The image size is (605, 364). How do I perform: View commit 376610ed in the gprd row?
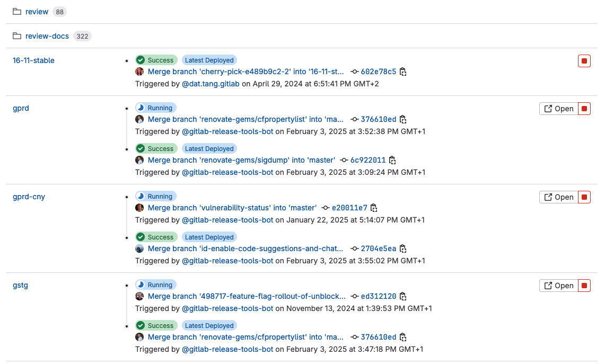click(378, 119)
